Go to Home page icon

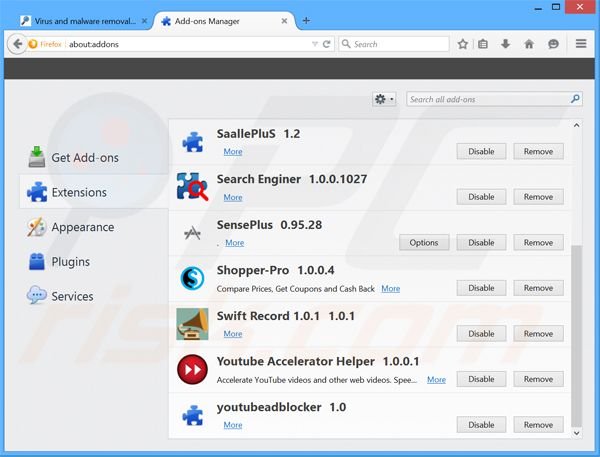point(529,44)
